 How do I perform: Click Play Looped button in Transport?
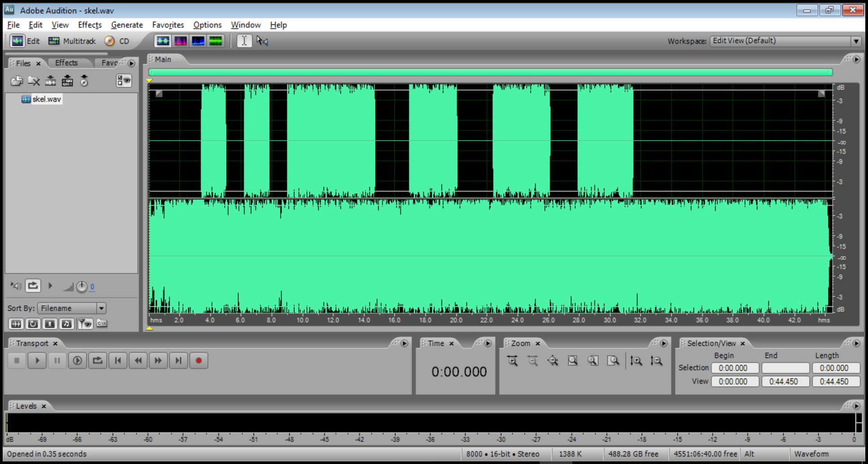click(97, 361)
